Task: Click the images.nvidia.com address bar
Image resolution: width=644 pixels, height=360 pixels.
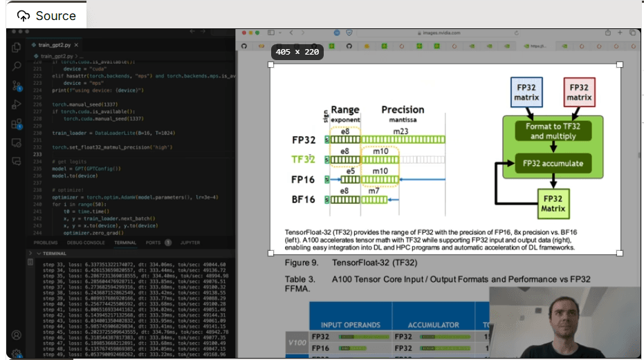Action: (439, 33)
